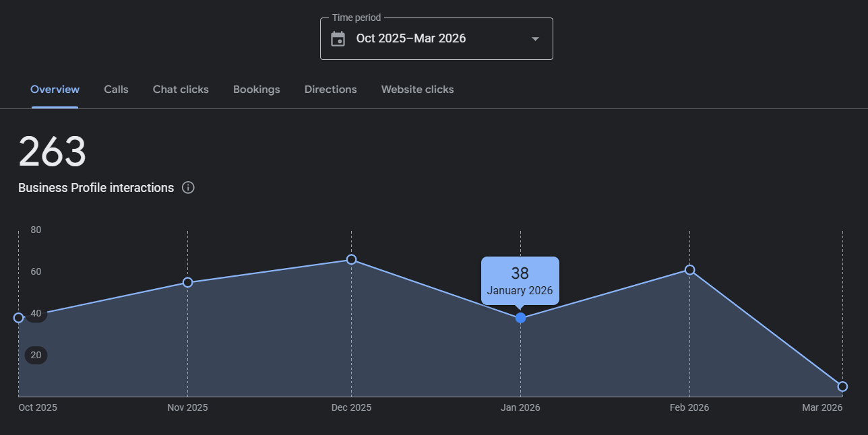Select the Dec 2025 peak data point
The width and height of the screenshot is (868, 435).
click(351, 260)
